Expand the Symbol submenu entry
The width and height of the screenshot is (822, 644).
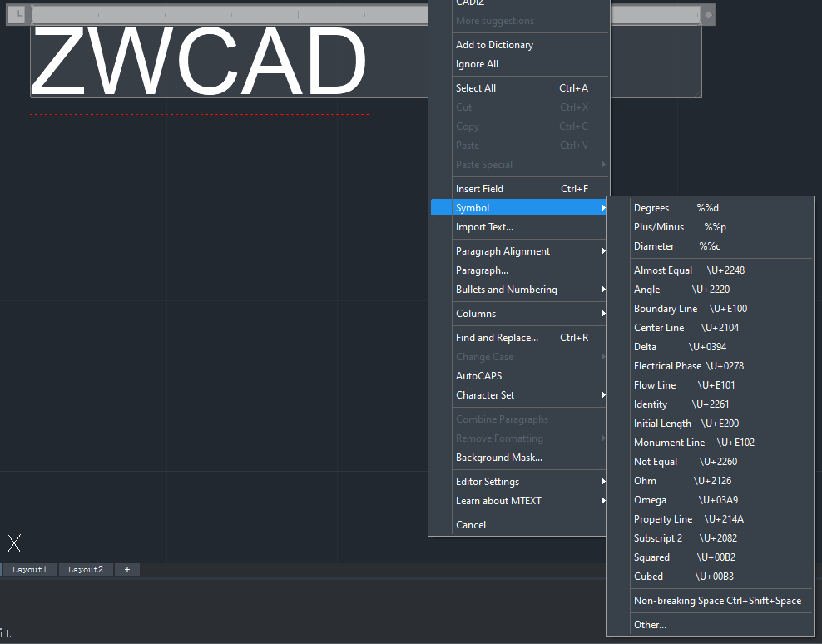519,208
